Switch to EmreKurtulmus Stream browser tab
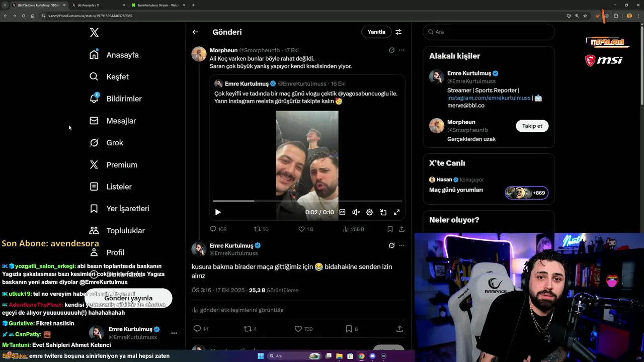The image size is (644, 362). point(157,5)
